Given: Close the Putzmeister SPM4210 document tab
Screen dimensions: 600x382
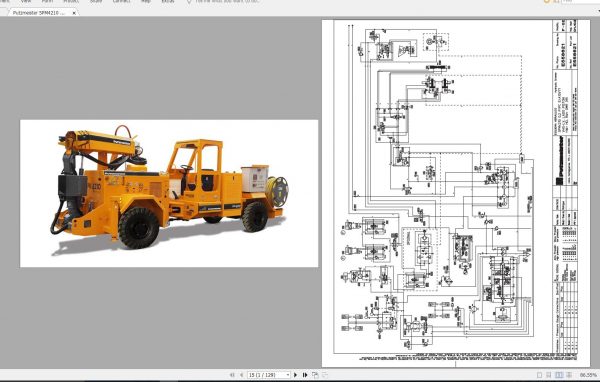Looking at the screenshot, I should coord(74,13).
